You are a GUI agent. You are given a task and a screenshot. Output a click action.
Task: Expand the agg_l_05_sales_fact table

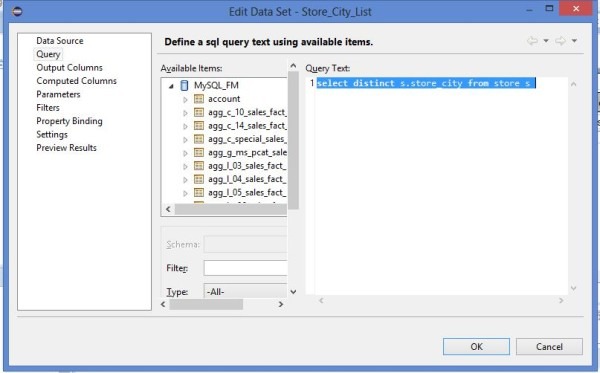[185, 194]
